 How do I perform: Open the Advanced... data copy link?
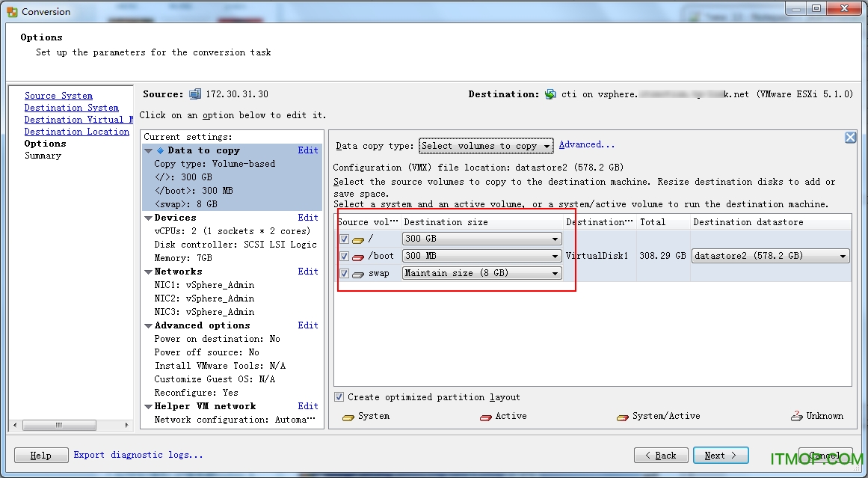tap(587, 144)
